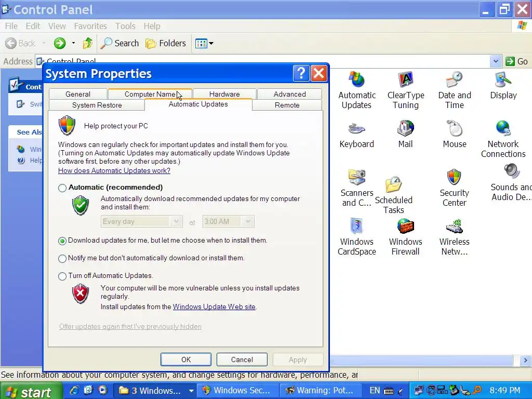Click the 8:49 PM taskbar clock

[505, 391]
